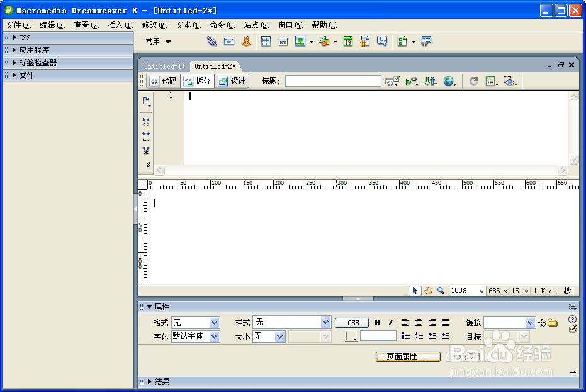Open the 大小 size dropdown
This screenshot has width=586, height=392.
pos(279,337)
